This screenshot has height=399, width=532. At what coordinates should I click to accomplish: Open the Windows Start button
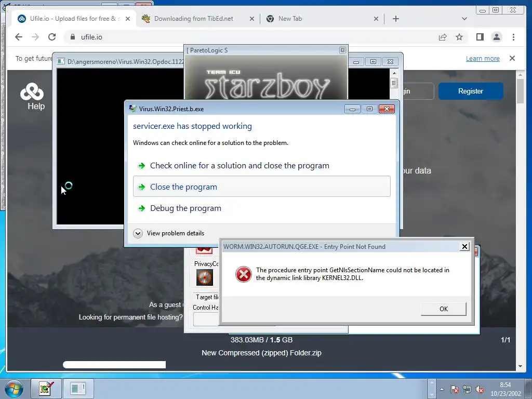[x=14, y=389]
